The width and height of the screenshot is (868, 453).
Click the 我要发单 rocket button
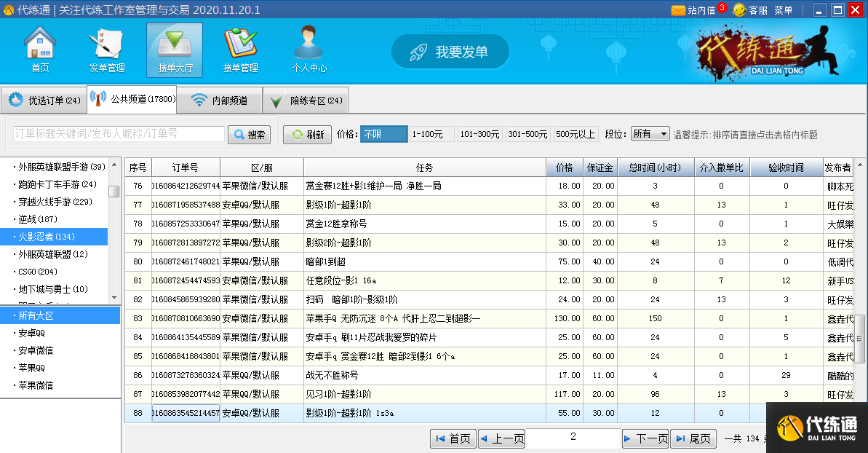[x=450, y=52]
